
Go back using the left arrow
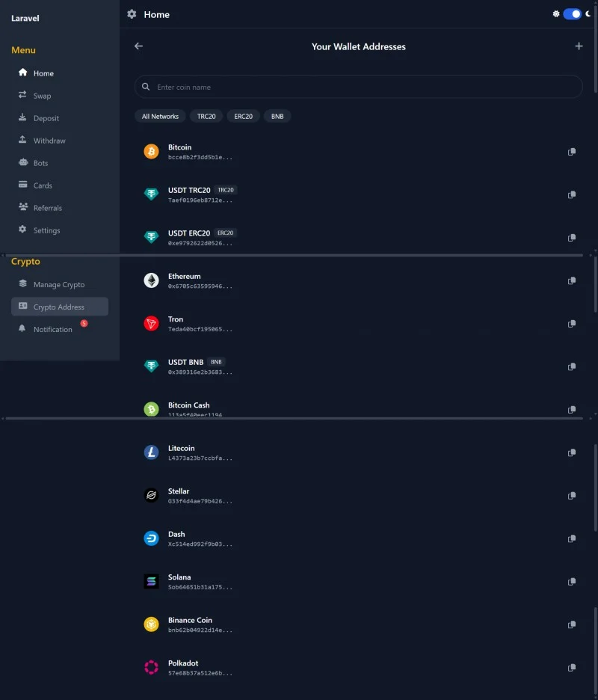(x=139, y=46)
